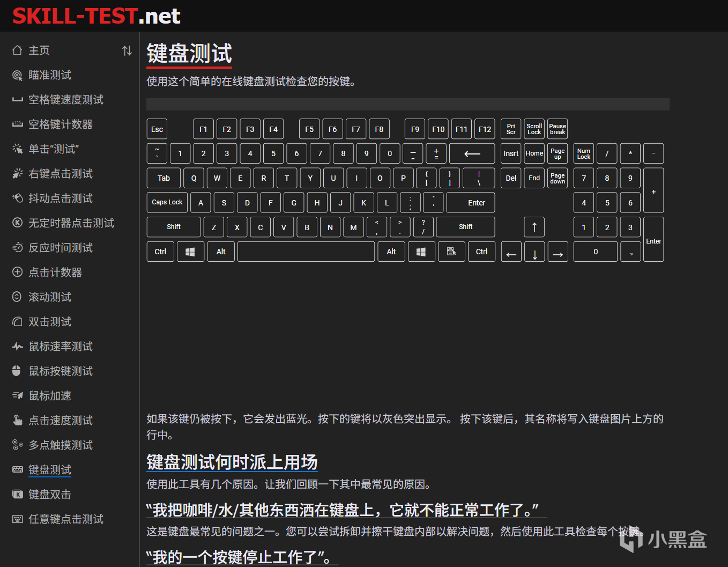Toggle the sidebar sort arrows next to 主页
728x567 pixels.
coord(127,50)
